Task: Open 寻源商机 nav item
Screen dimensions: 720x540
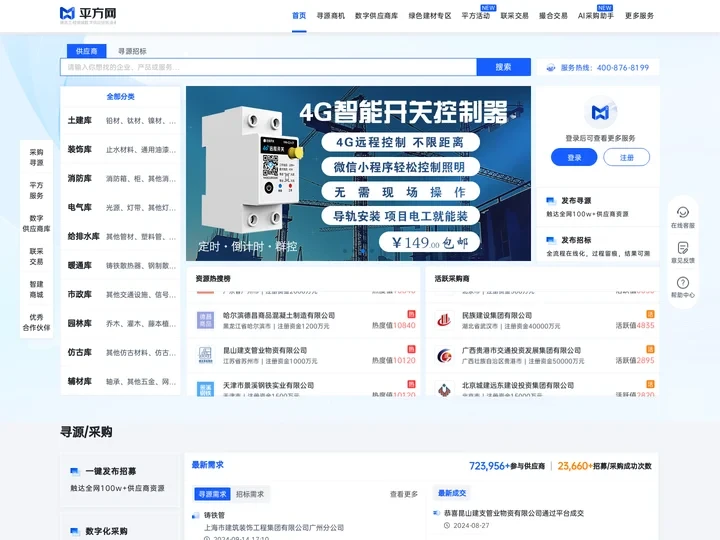Action: coord(331,16)
